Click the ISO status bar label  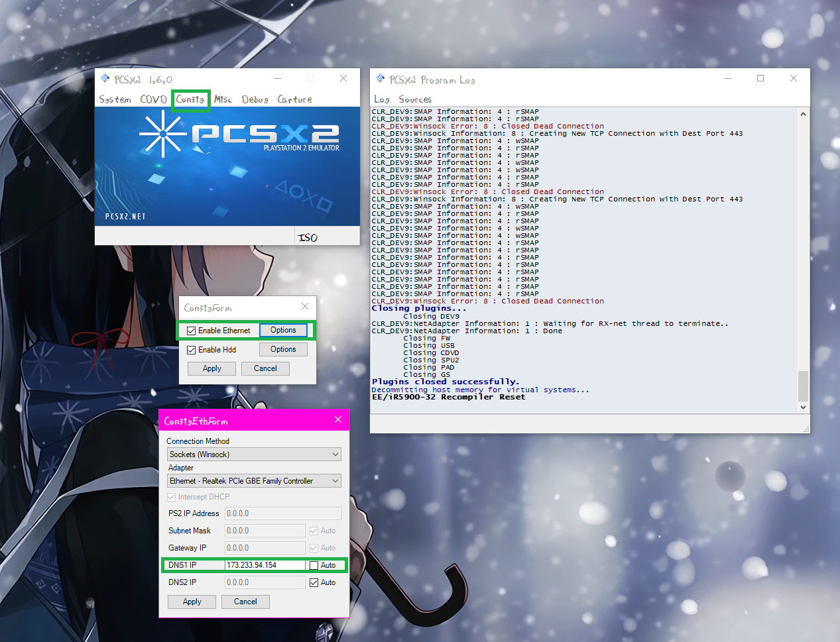tap(308, 237)
